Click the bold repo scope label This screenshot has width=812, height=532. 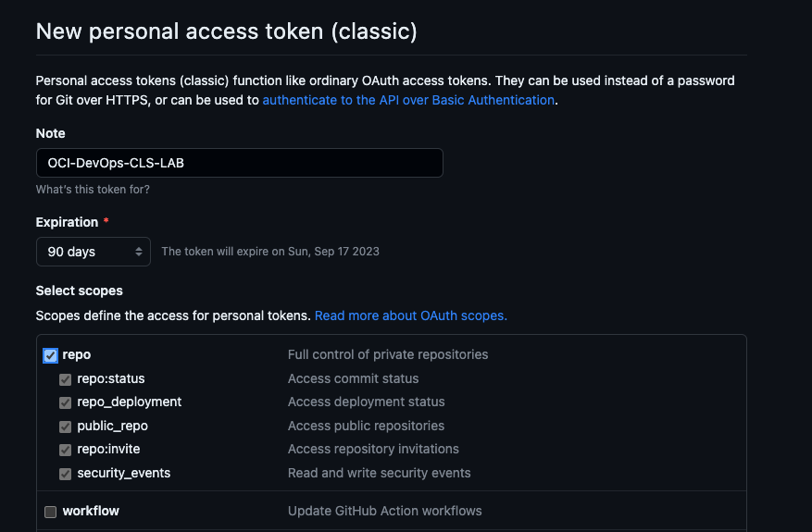point(77,354)
